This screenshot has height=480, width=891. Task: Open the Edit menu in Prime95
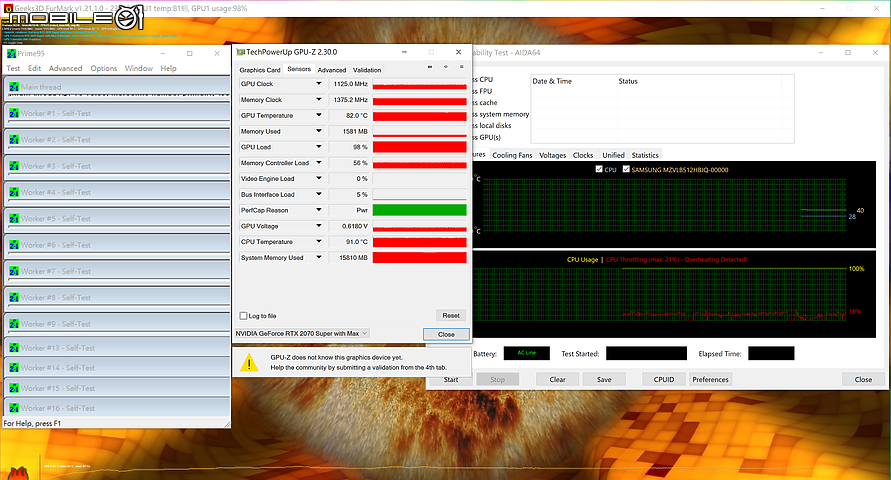35,68
